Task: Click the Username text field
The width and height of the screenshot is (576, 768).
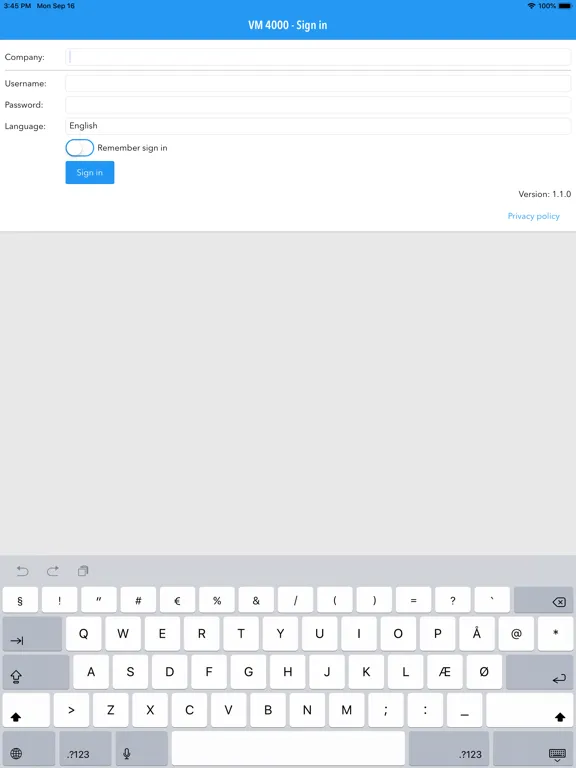Action: pyautogui.click(x=318, y=83)
